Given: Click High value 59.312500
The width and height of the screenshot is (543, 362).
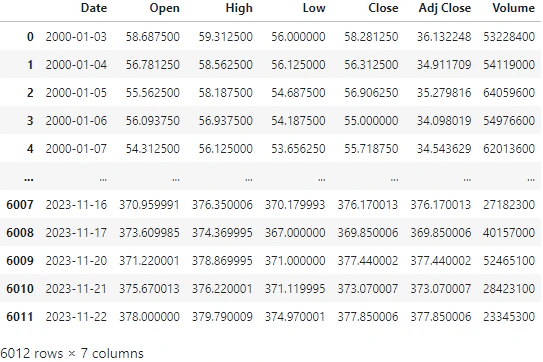Looking at the screenshot, I should 225,37.
